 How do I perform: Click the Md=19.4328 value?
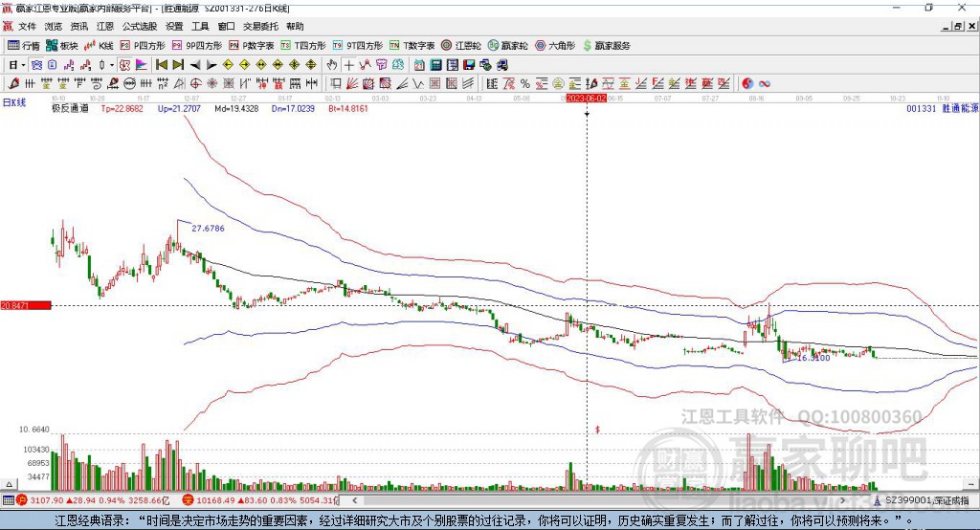(x=236, y=108)
